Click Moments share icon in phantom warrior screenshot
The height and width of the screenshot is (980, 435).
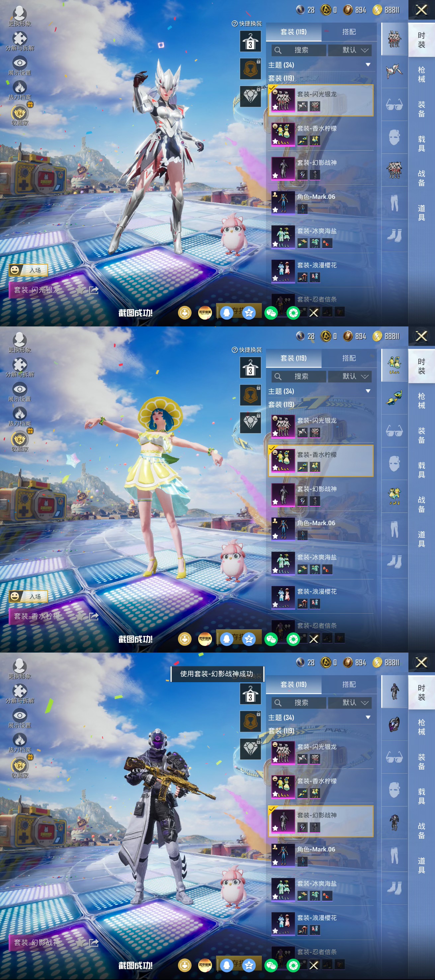(x=293, y=965)
